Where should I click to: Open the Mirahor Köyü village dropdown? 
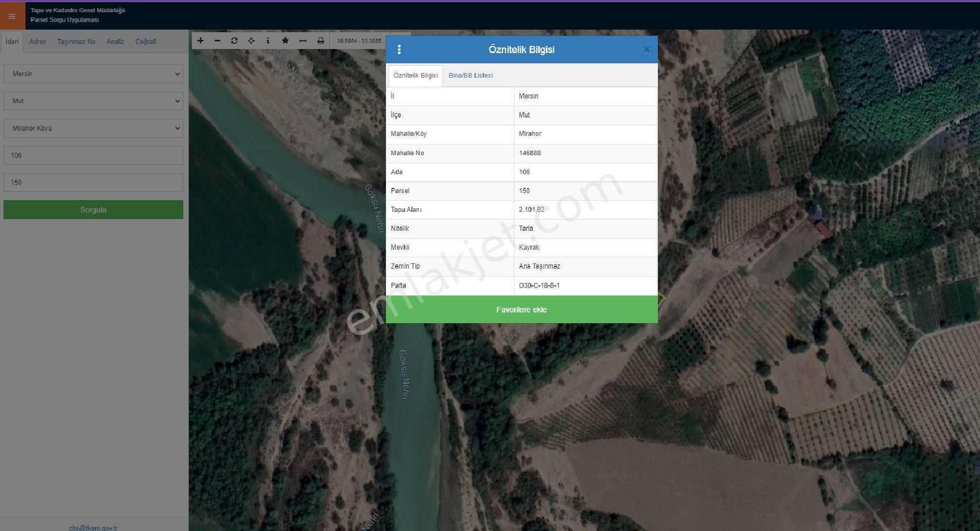93,128
